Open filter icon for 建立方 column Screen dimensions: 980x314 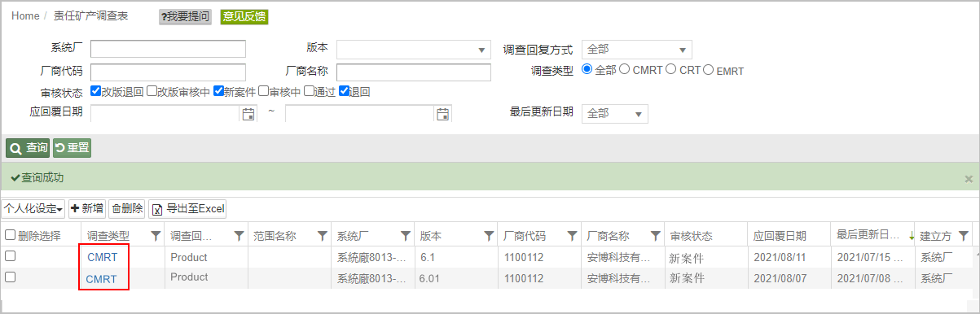(x=965, y=236)
